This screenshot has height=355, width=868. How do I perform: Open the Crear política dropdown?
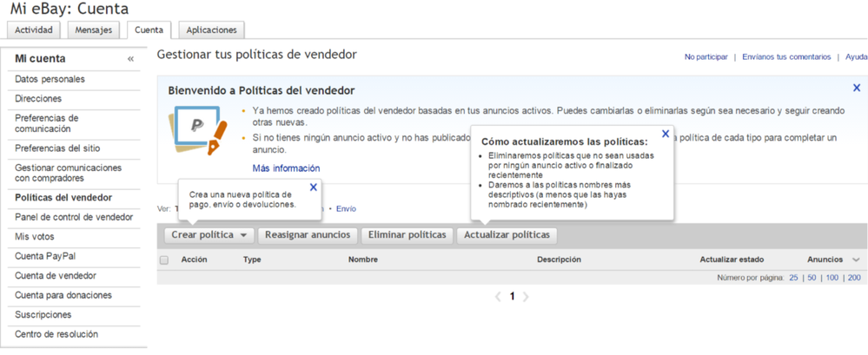click(209, 235)
